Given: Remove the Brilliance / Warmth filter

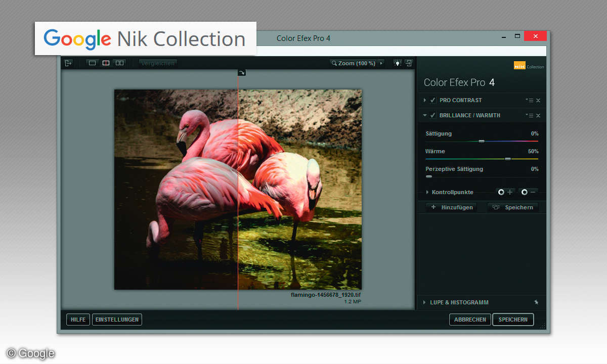Looking at the screenshot, I should click(538, 116).
